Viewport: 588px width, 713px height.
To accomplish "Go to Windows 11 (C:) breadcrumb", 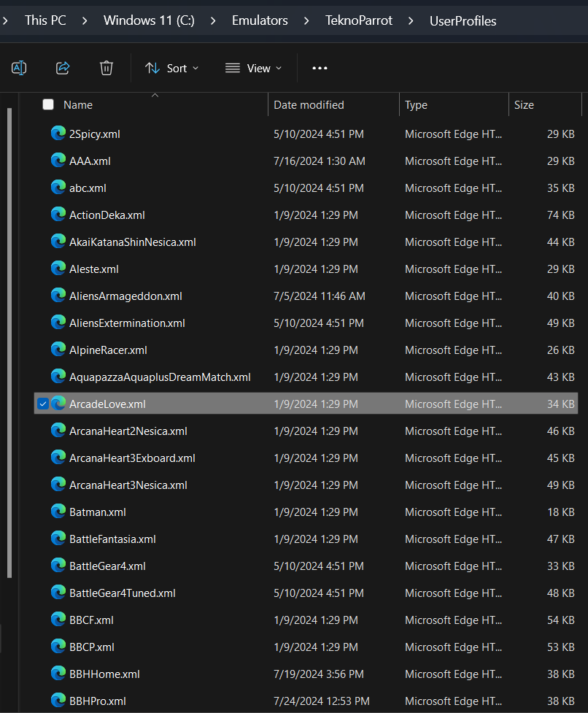I will 149,20.
